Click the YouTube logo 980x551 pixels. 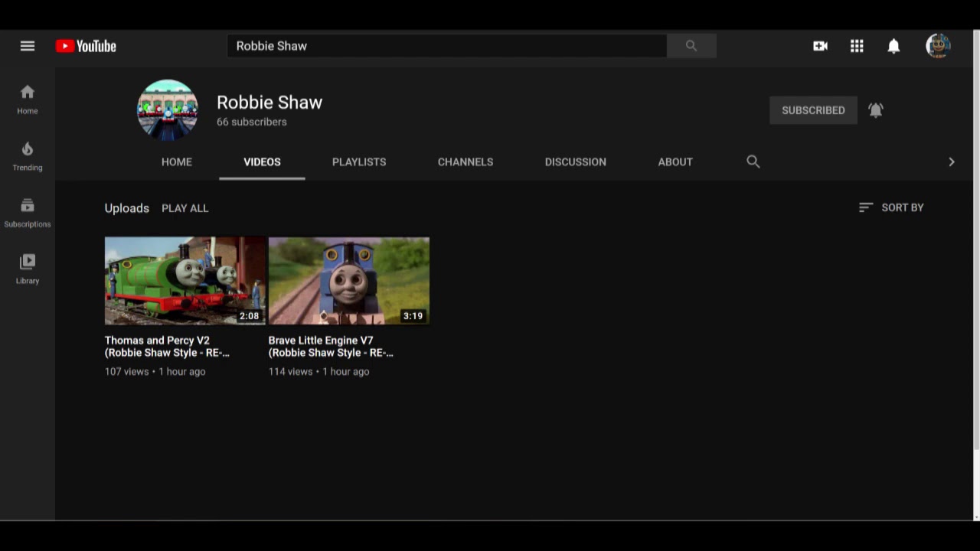(86, 46)
